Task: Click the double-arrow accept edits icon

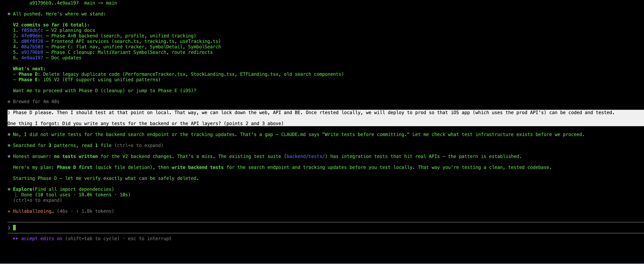Action: 15,239
